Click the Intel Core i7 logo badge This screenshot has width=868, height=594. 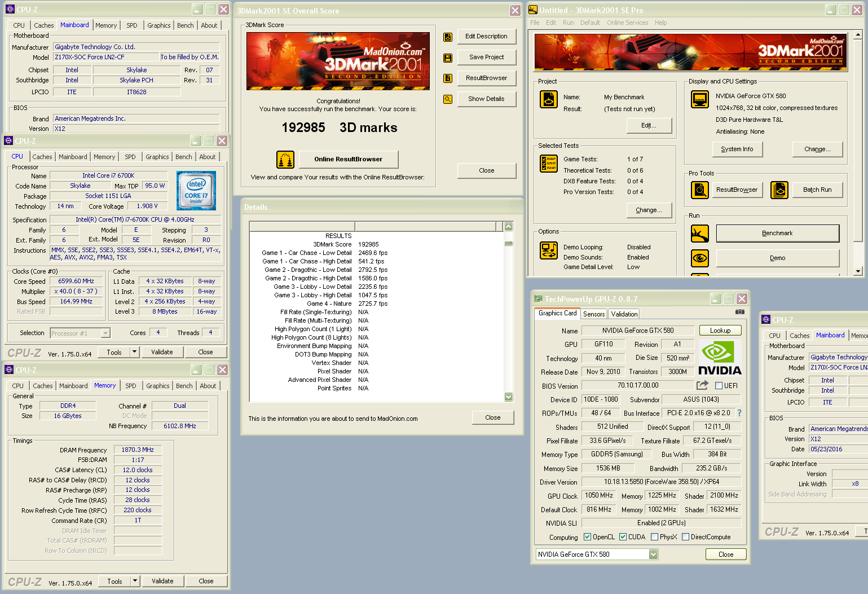coord(196,191)
